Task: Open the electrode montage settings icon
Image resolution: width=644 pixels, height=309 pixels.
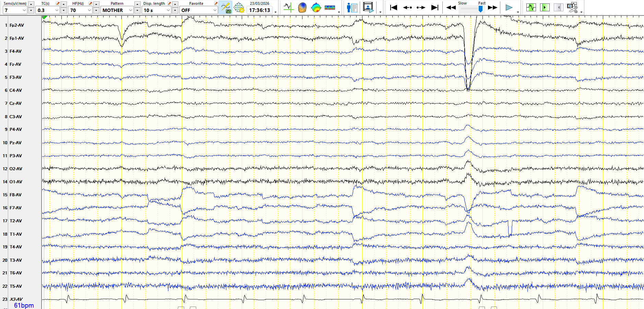Action: (239, 8)
